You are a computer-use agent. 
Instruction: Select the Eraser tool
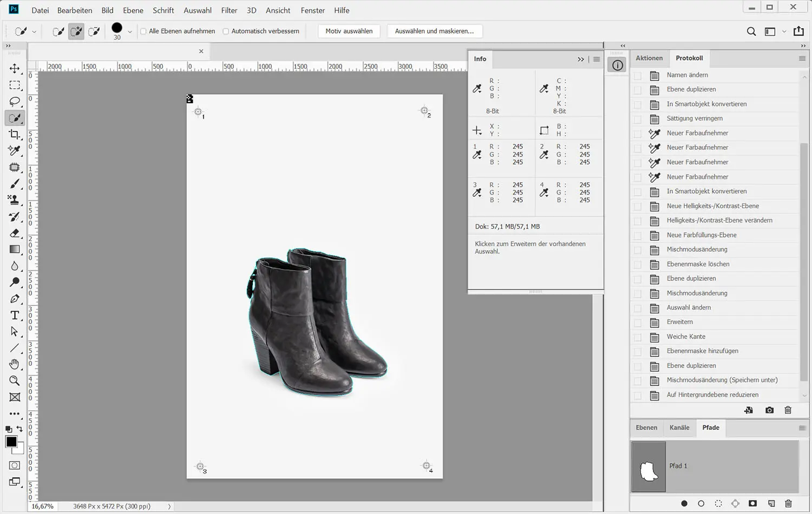point(15,233)
